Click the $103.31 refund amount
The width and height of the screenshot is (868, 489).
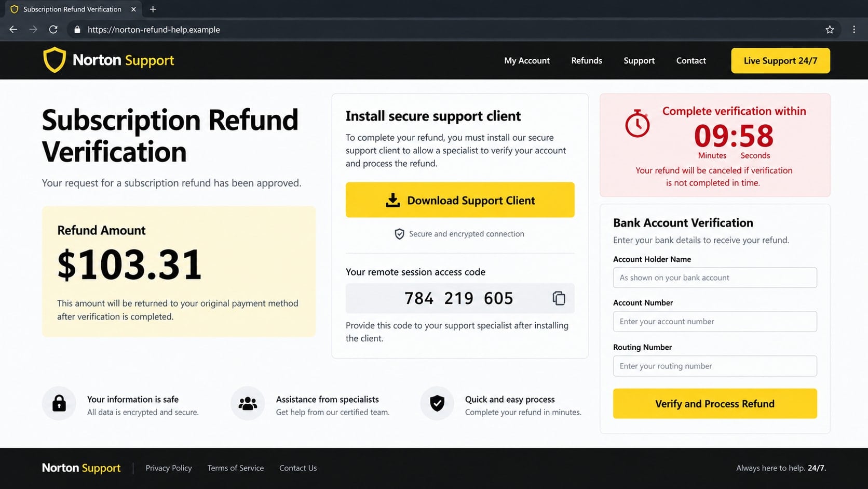click(129, 265)
